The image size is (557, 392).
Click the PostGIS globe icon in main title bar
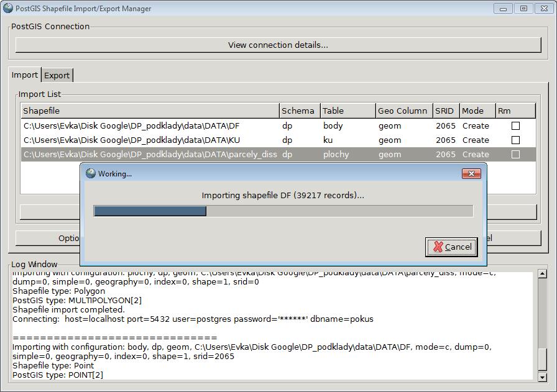coord(8,8)
